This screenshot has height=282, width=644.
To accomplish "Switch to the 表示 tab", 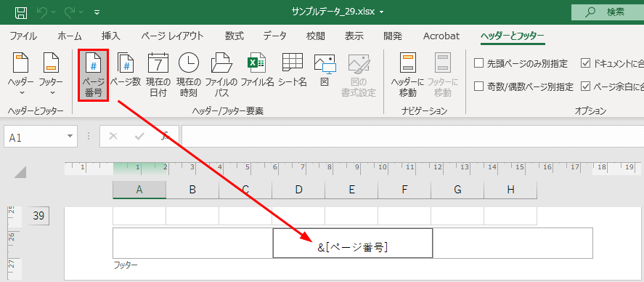I will (x=354, y=36).
